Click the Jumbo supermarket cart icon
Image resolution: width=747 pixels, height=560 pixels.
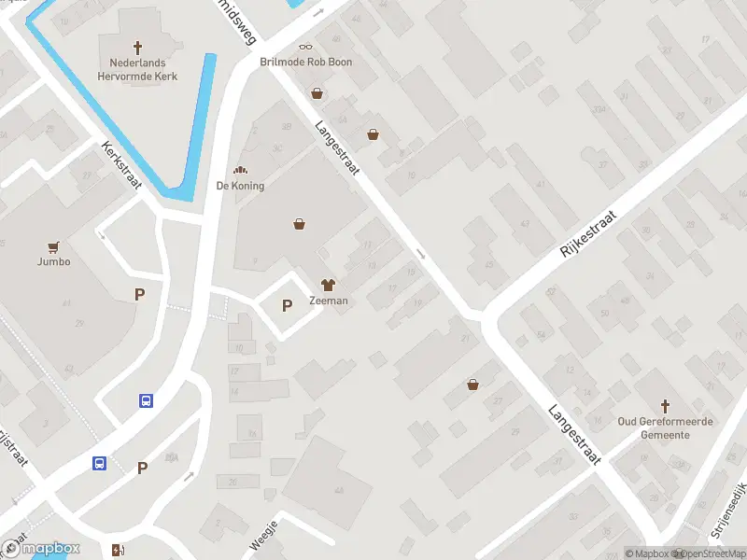click(53, 247)
